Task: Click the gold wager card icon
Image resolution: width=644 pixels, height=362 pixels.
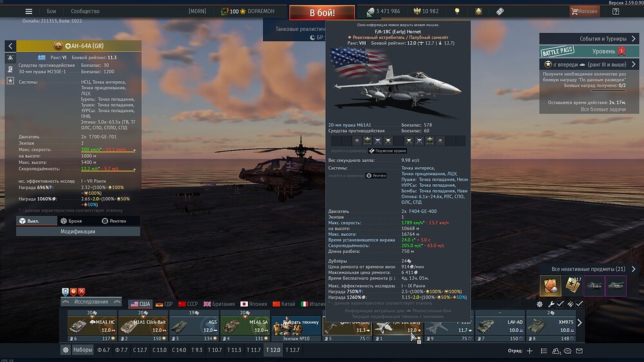Action: click(573, 285)
